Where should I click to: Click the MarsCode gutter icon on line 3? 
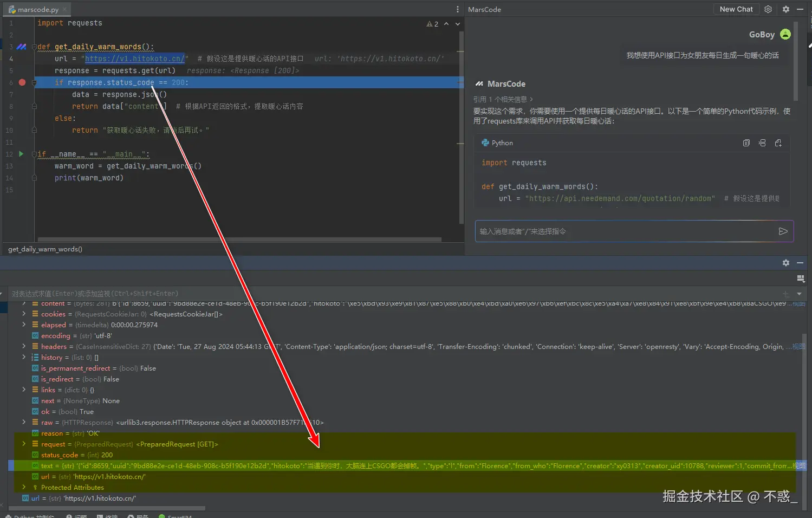pos(22,47)
